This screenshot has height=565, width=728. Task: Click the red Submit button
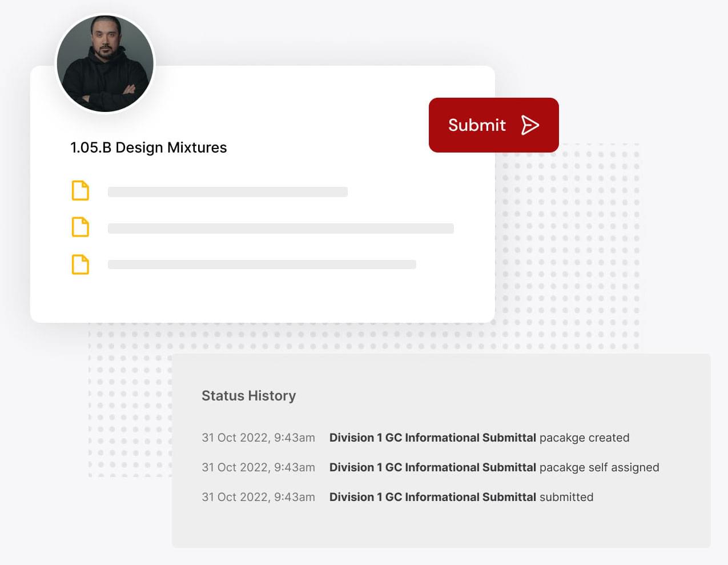[493, 125]
